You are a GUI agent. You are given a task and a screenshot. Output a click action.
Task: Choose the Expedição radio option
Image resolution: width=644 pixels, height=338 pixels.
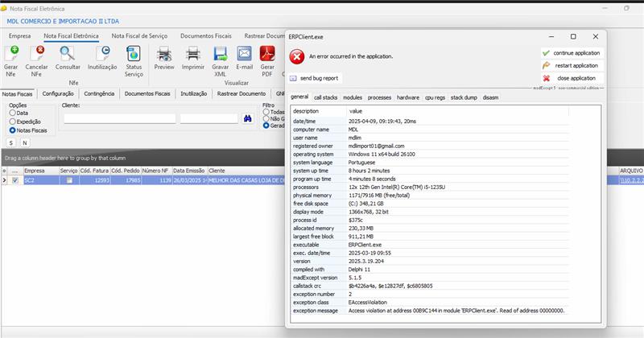pyautogui.click(x=12, y=122)
